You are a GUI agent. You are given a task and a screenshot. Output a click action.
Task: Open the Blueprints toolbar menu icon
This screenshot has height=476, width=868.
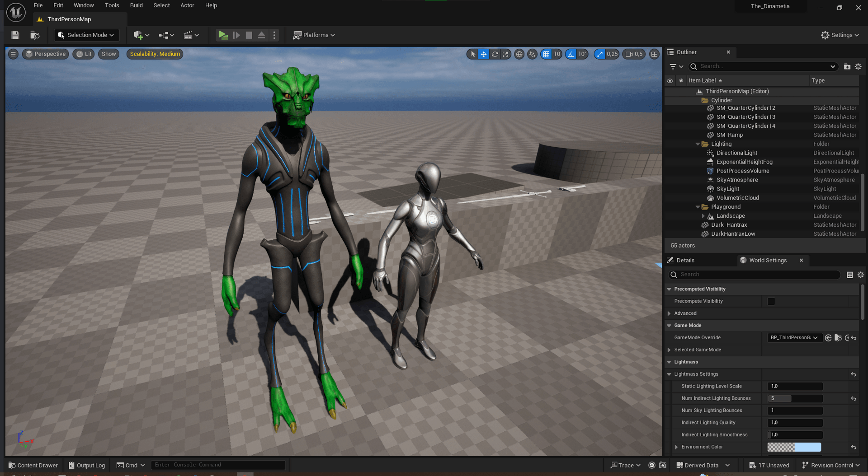coord(166,35)
